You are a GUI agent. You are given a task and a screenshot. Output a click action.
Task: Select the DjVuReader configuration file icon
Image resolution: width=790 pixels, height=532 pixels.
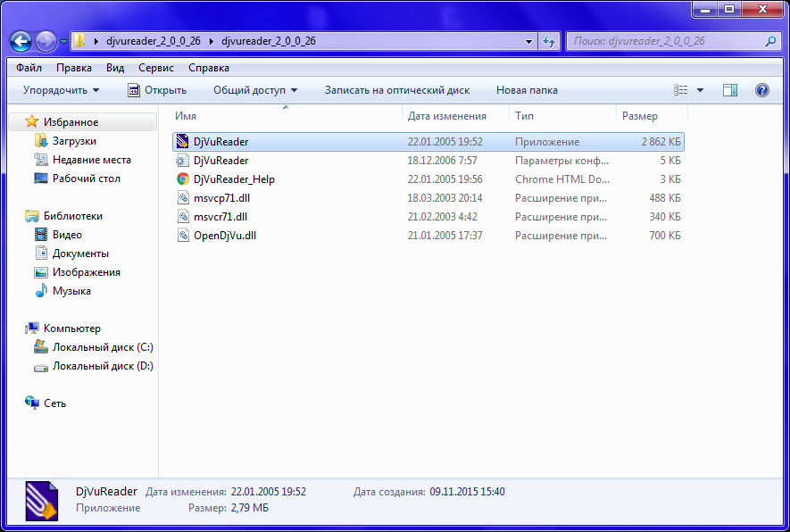click(x=182, y=160)
